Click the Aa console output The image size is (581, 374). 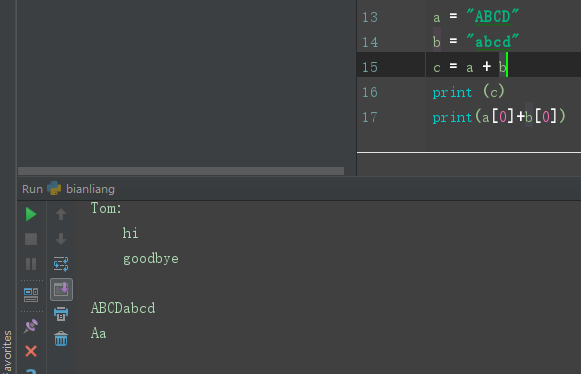point(99,333)
